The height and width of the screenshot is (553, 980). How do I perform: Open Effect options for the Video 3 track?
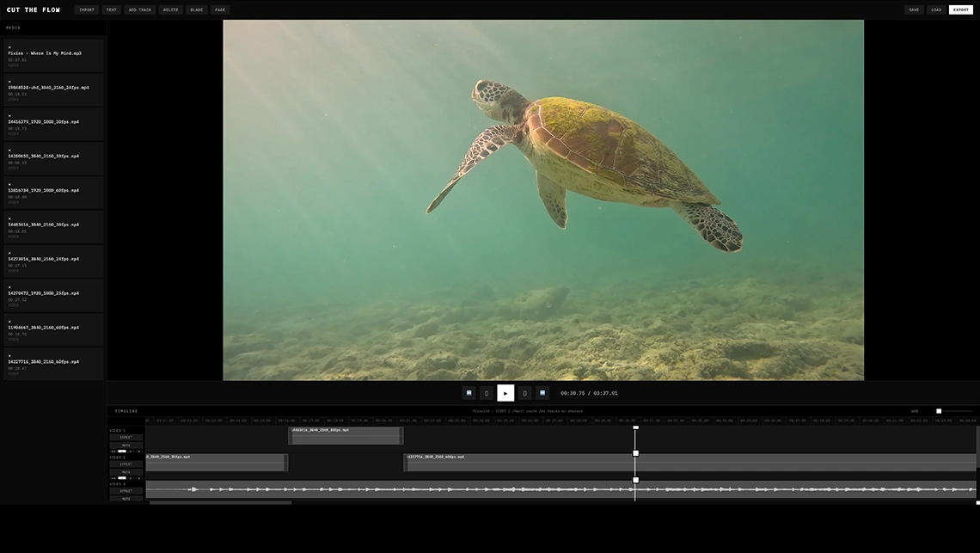tap(126, 490)
